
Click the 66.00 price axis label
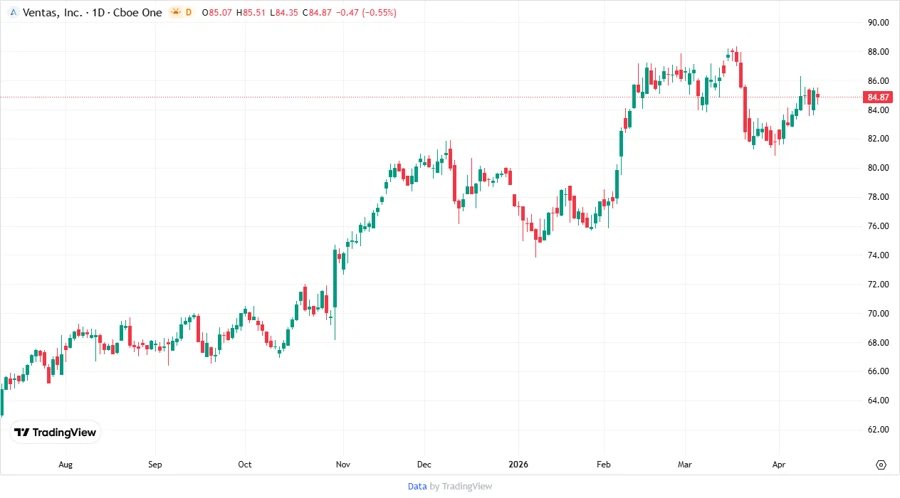878,371
